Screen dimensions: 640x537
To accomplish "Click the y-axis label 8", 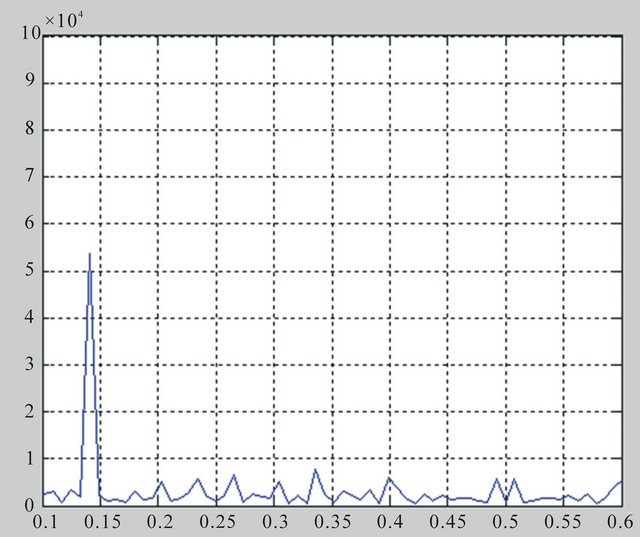I will click(29, 129).
